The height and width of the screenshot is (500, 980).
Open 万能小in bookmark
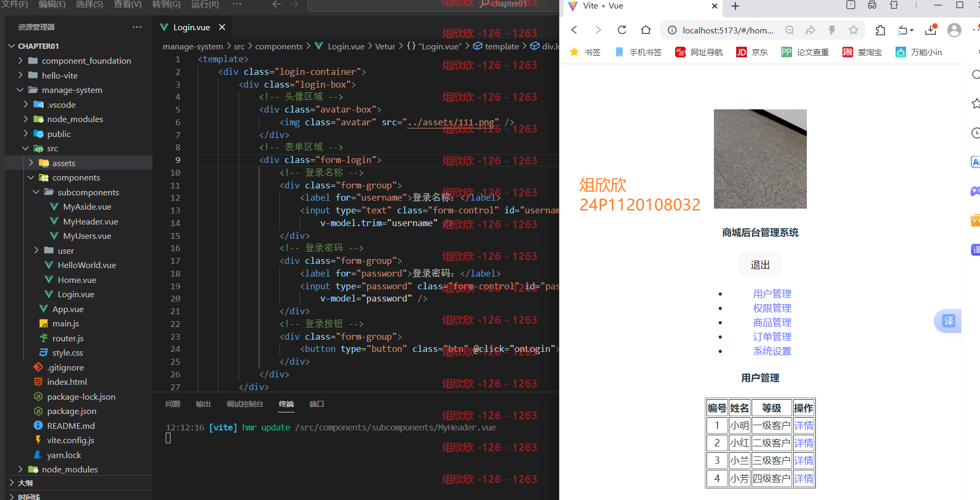pyautogui.click(x=919, y=52)
